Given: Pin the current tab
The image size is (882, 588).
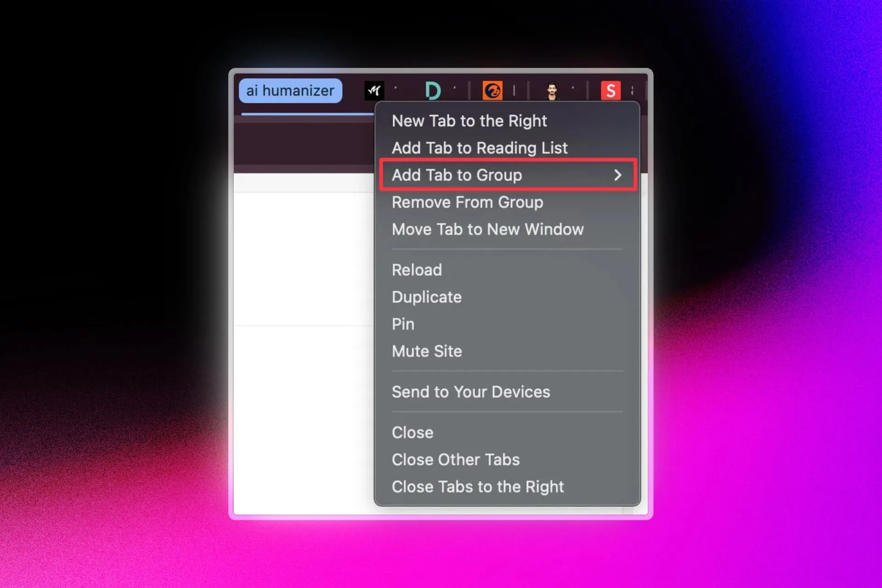Looking at the screenshot, I should (403, 324).
